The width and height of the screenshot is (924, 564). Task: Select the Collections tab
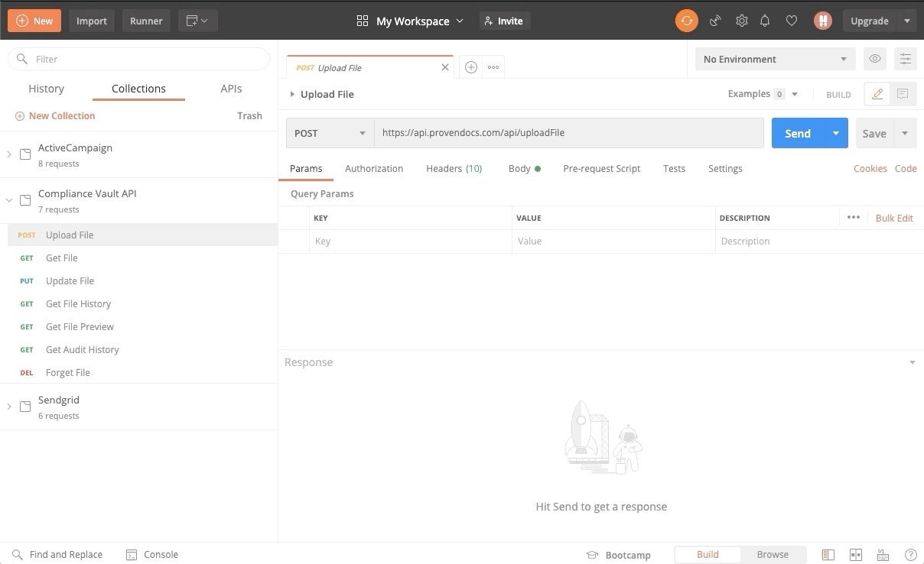pos(138,89)
